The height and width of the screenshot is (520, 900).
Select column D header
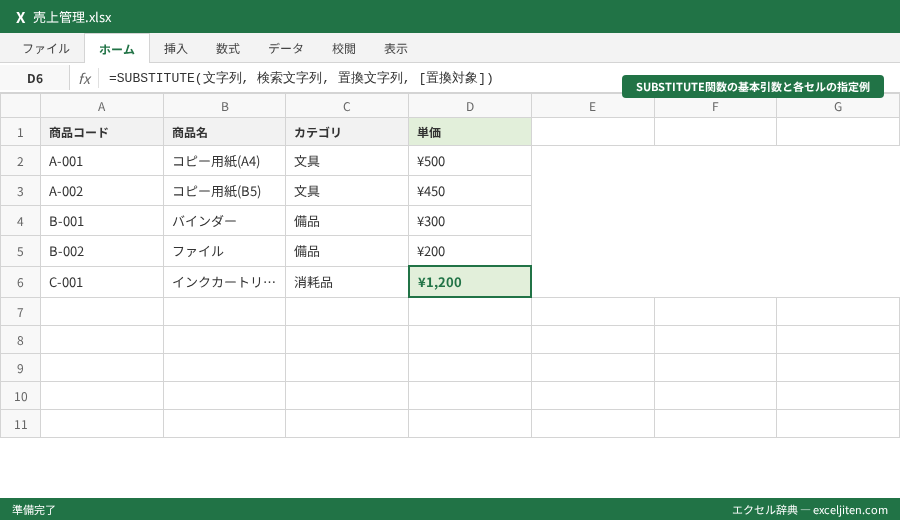coord(470,106)
